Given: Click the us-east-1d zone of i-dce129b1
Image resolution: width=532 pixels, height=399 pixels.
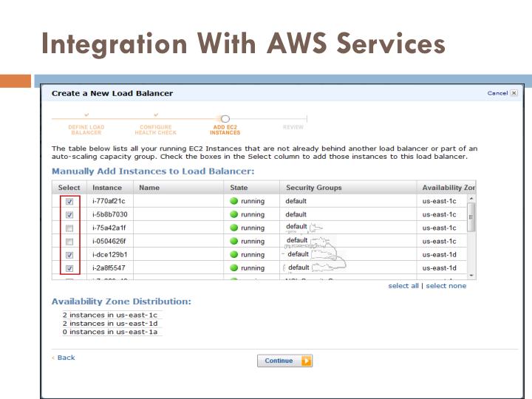Looking at the screenshot, I should (x=439, y=254).
